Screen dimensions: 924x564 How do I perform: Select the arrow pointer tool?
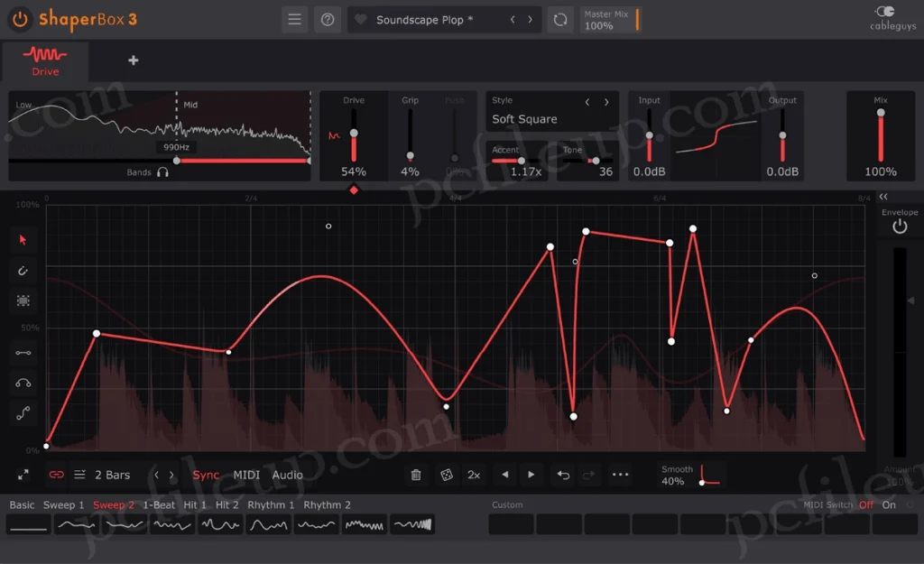tap(23, 239)
